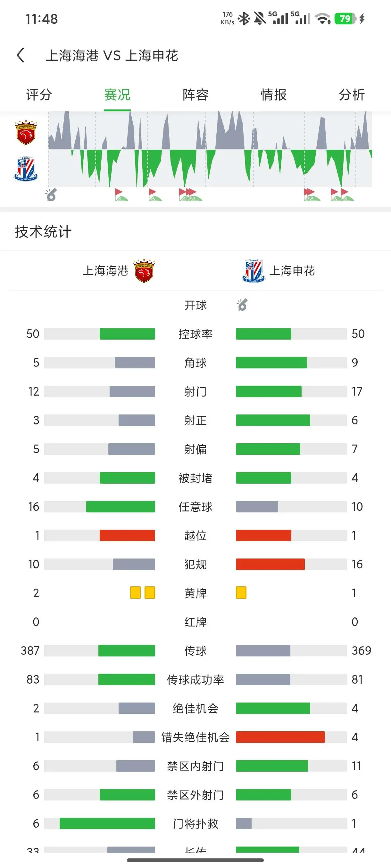Tap the first corner flag marker on timeline
Image resolution: width=391 pixels, height=868 pixels.
tap(121, 195)
